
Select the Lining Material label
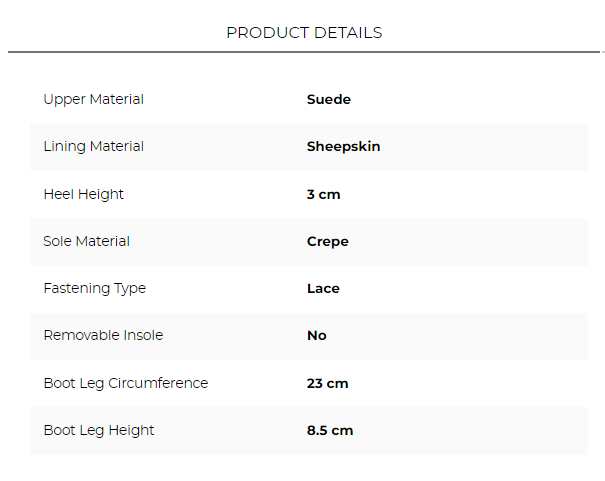tap(93, 146)
